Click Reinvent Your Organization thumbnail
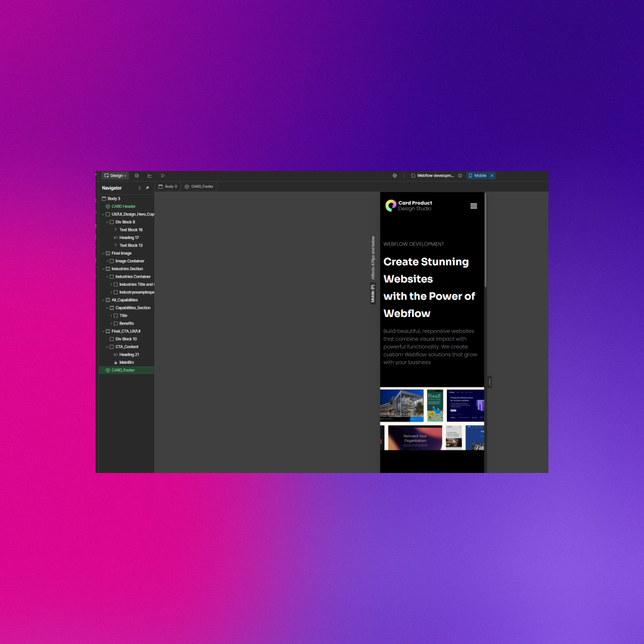 click(x=415, y=438)
